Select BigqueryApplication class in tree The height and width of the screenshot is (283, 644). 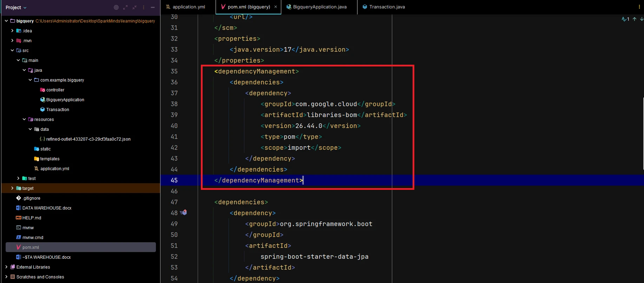(65, 100)
